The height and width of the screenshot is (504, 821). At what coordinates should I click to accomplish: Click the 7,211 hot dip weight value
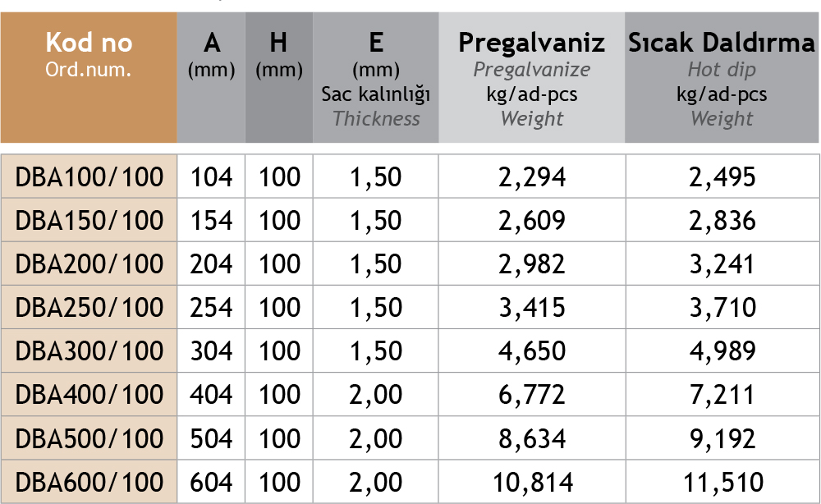tap(722, 394)
